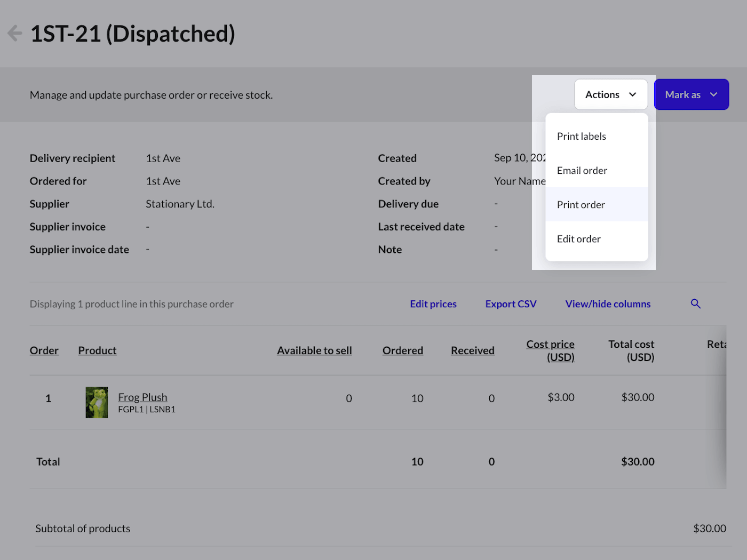Select FGPL1 | LSNB1 product code
747x560 pixels.
coord(147,409)
